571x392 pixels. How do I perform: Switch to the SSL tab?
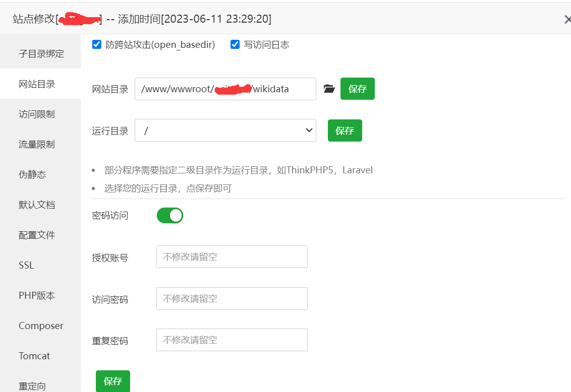(x=26, y=265)
